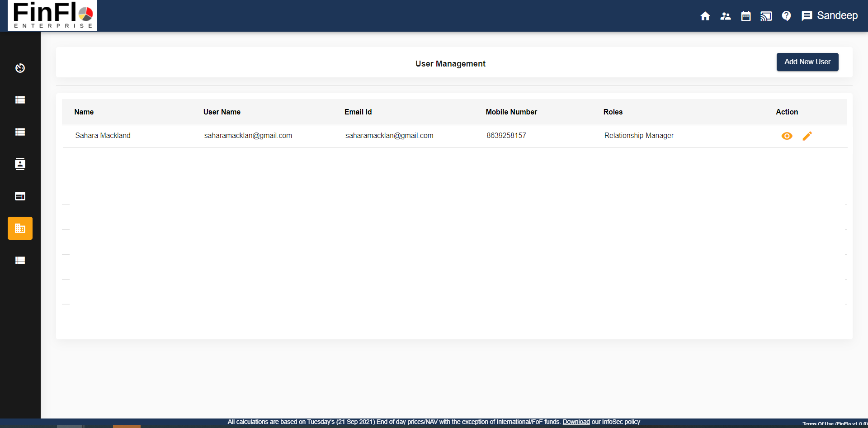
Task: Open the dashboard gauge icon in sidebar
Action: 20,68
